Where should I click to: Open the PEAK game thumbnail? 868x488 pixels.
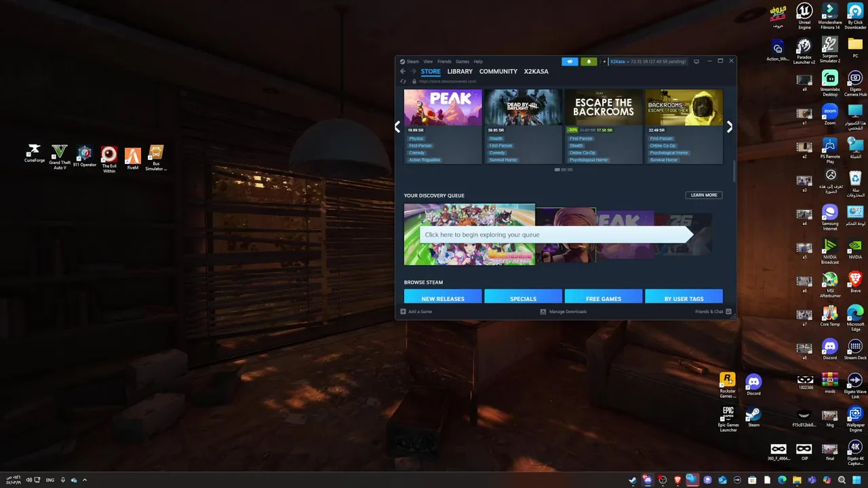click(x=443, y=107)
